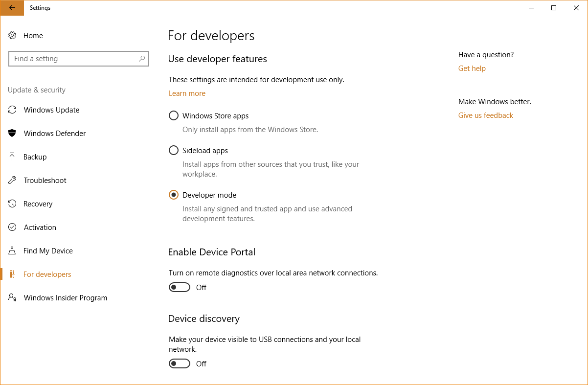Choose the Sideload apps option
The width and height of the screenshot is (588, 385).
click(174, 151)
